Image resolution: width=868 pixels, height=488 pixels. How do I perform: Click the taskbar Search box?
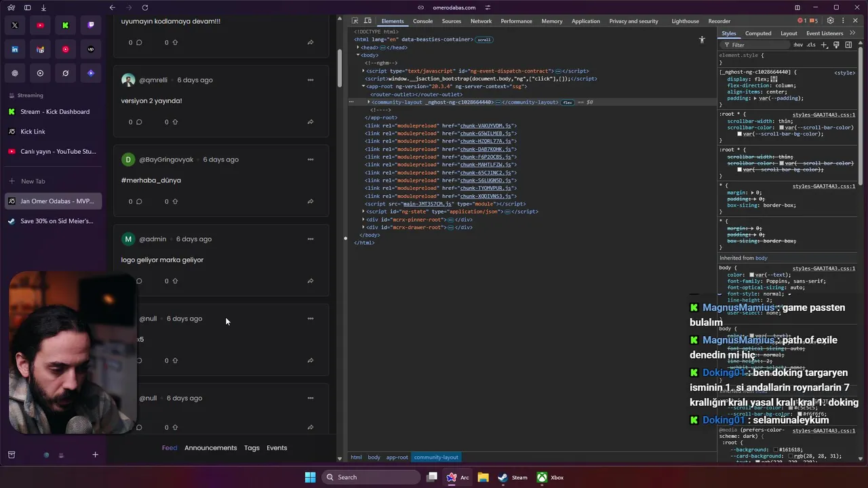coord(370,477)
